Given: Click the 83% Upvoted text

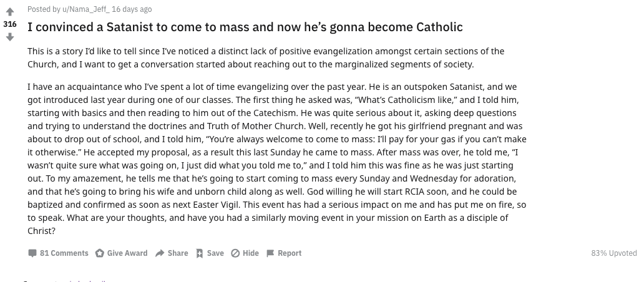Looking at the screenshot, I should coord(614,253).
